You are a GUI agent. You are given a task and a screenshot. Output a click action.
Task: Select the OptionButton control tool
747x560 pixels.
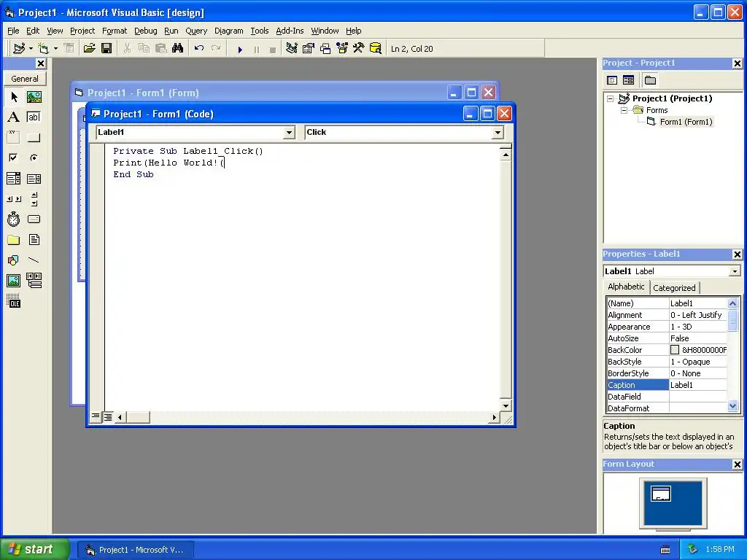pyautogui.click(x=34, y=157)
